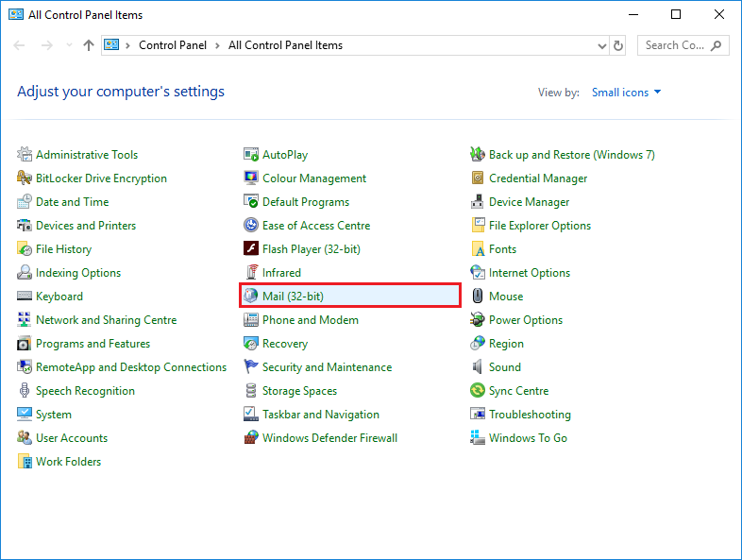Open the Region link
Screen dimensions: 742x560
coord(506,344)
